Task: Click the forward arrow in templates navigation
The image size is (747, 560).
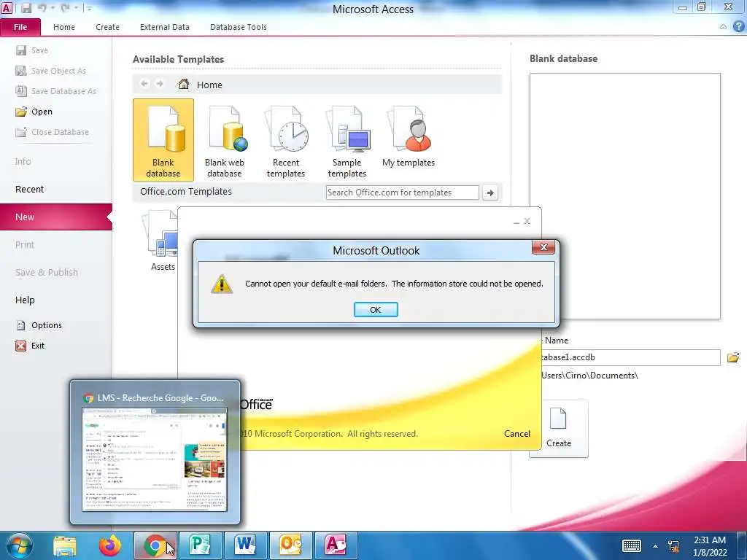Action: coord(160,84)
